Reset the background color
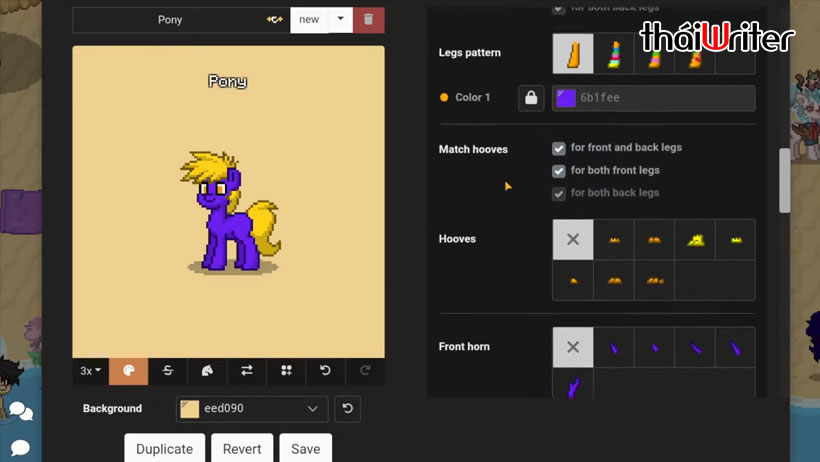The image size is (820, 462). coord(347,409)
